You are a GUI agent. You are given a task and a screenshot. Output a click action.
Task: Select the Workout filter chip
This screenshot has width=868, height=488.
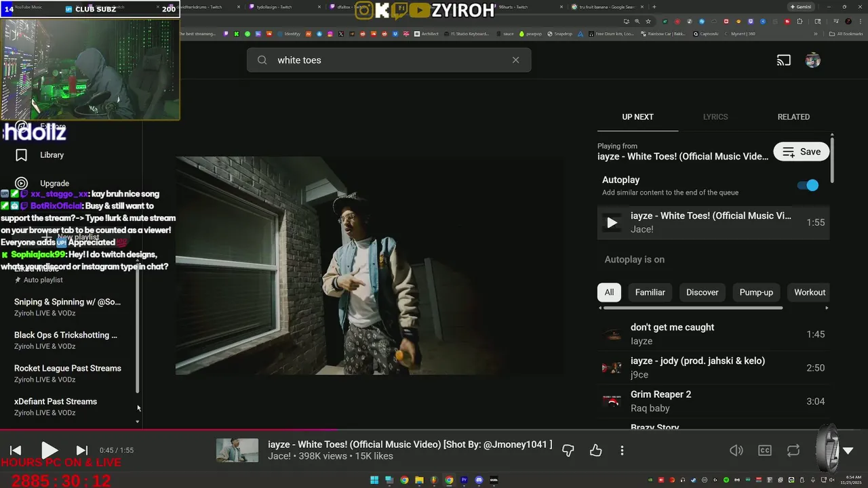pyautogui.click(x=810, y=292)
